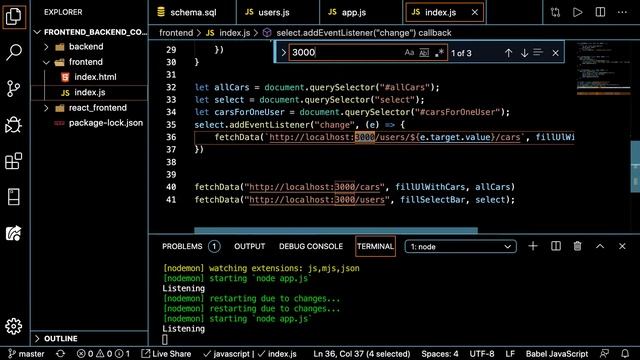Click the editor horizontal scrollbar
The width and height of the screenshot is (640, 360).
336,231
